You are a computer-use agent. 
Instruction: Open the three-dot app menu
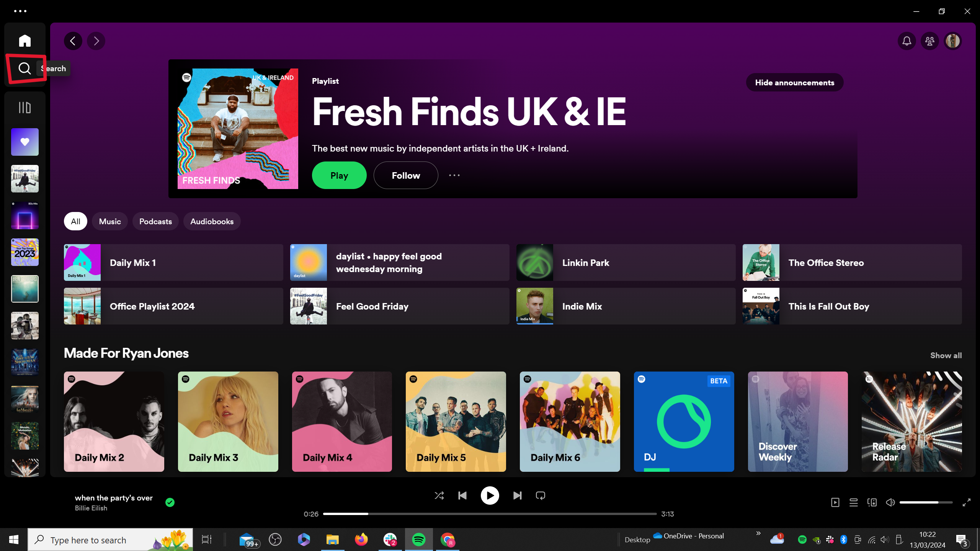(20, 11)
